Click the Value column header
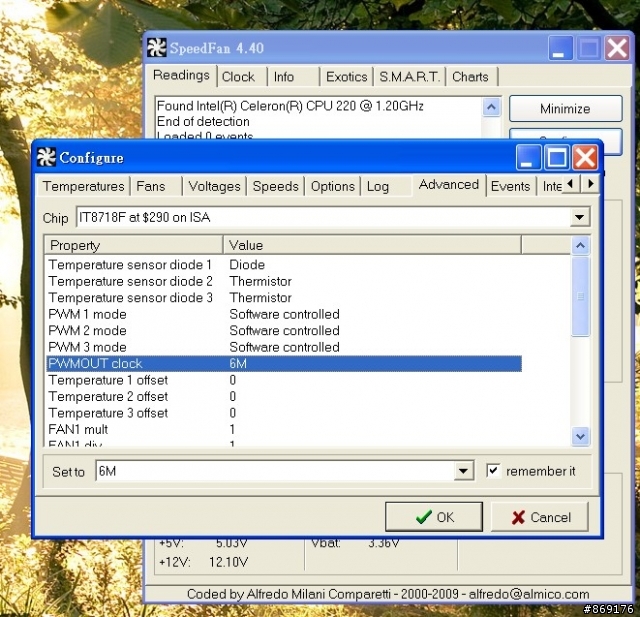Viewport: 640px width, 617px height. pos(372,245)
